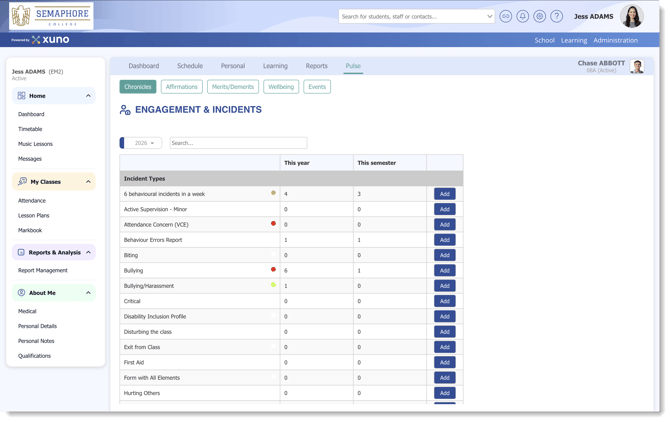Click the Semaphore College logo
The width and height of the screenshot is (670, 422).
click(x=51, y=16)
